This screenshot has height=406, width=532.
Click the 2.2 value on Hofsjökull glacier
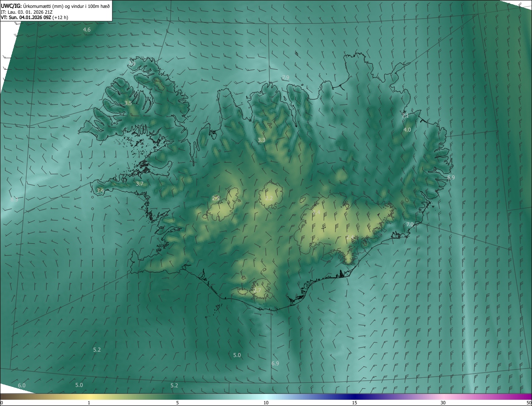coord(269,198)
